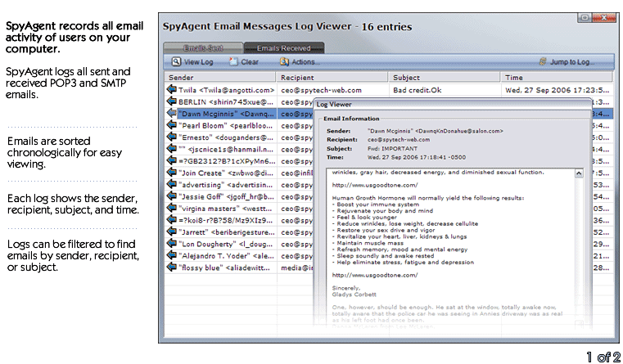Switch to the Emails Received tab
Screen dimensions: 623x364
tap(284, 48)
